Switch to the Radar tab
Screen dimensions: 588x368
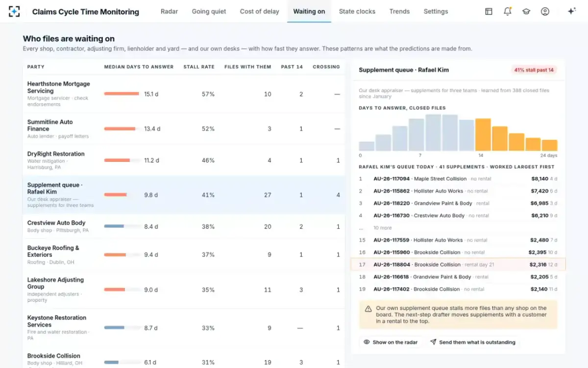(169, 11)
